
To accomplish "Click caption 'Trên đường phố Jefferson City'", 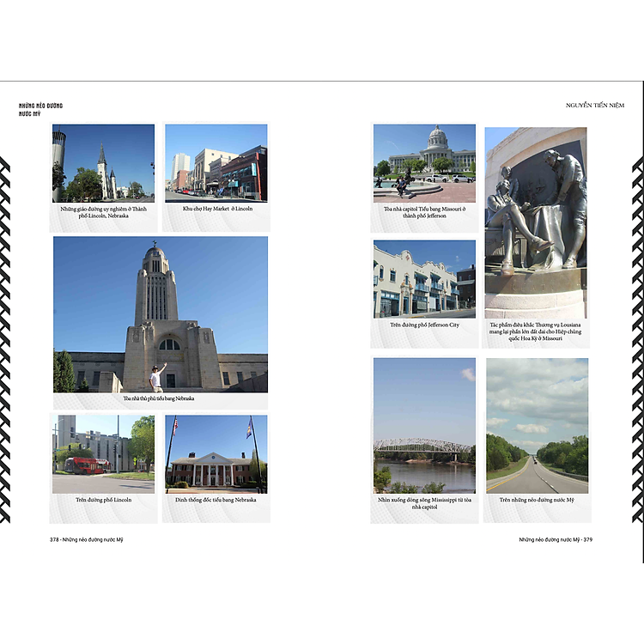I will point(423,325).
